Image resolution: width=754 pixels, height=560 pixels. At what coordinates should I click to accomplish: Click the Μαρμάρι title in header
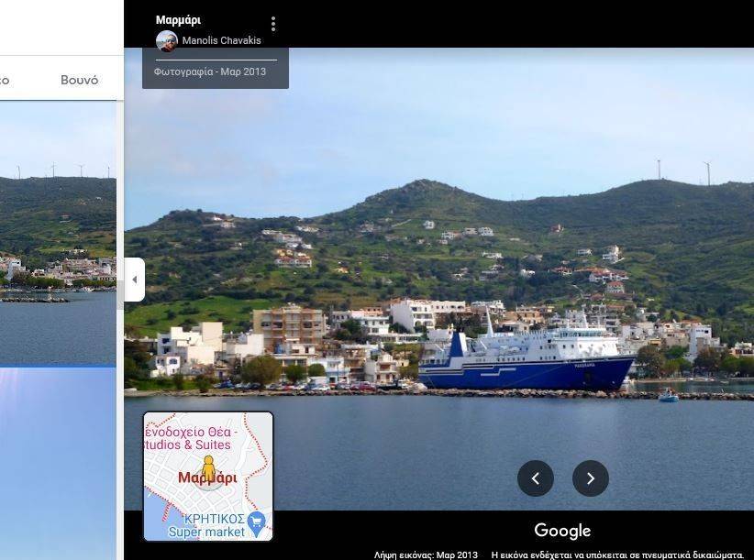178,20
